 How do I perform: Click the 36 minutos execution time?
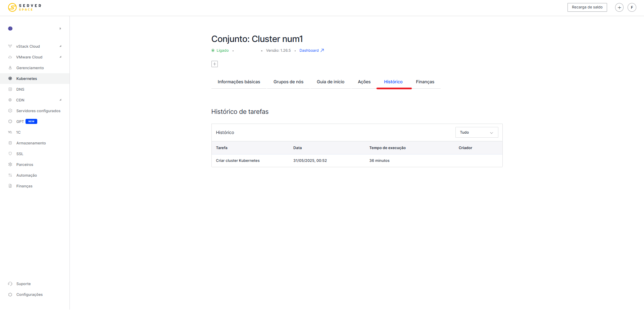pos(380,161)
